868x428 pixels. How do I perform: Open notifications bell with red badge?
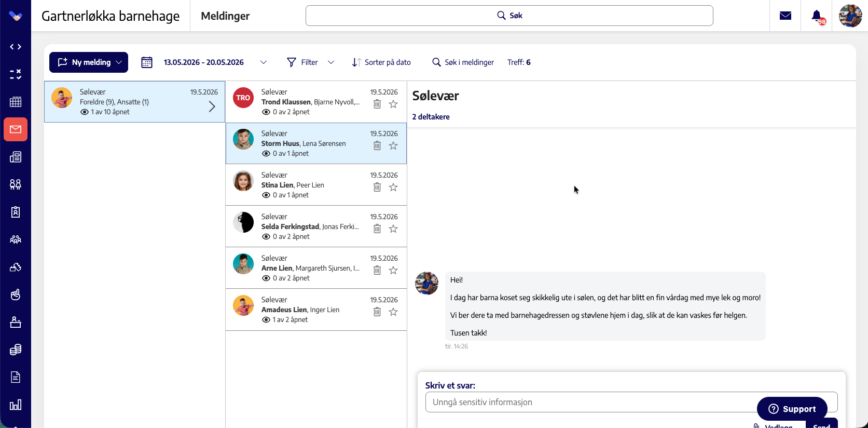click(818, 17)
